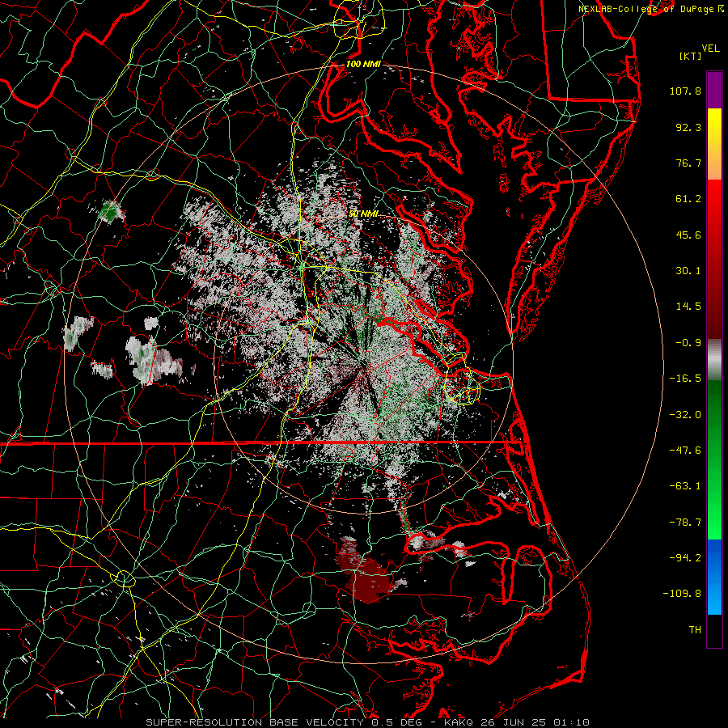The height and width of the screenshot is (728, 728).
Task: Click the 50 NMI range ring label
Action: [363, 214]
